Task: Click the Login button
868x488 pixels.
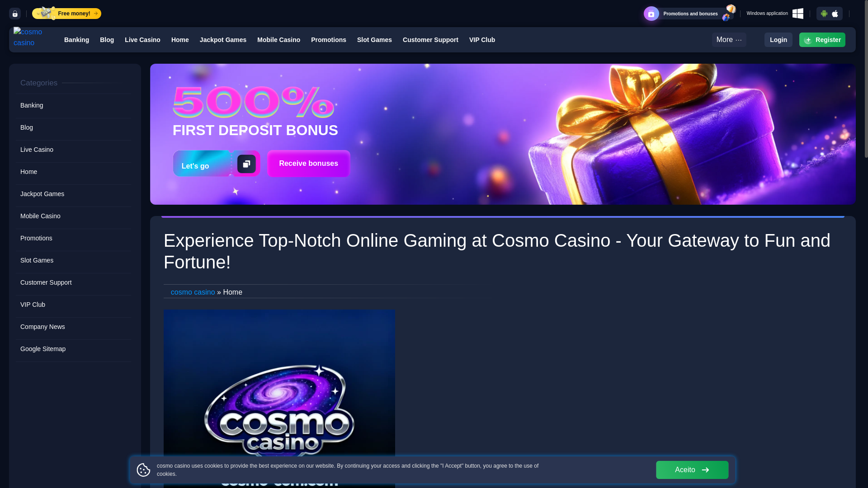Action: pyautogui.click(x=778, y=40)
